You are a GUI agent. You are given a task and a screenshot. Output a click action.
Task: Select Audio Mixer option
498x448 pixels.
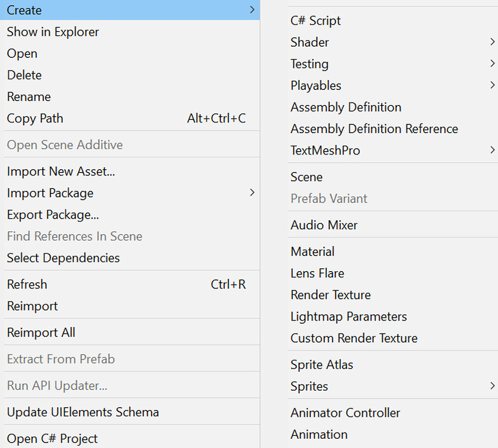(x=324, y=225)
